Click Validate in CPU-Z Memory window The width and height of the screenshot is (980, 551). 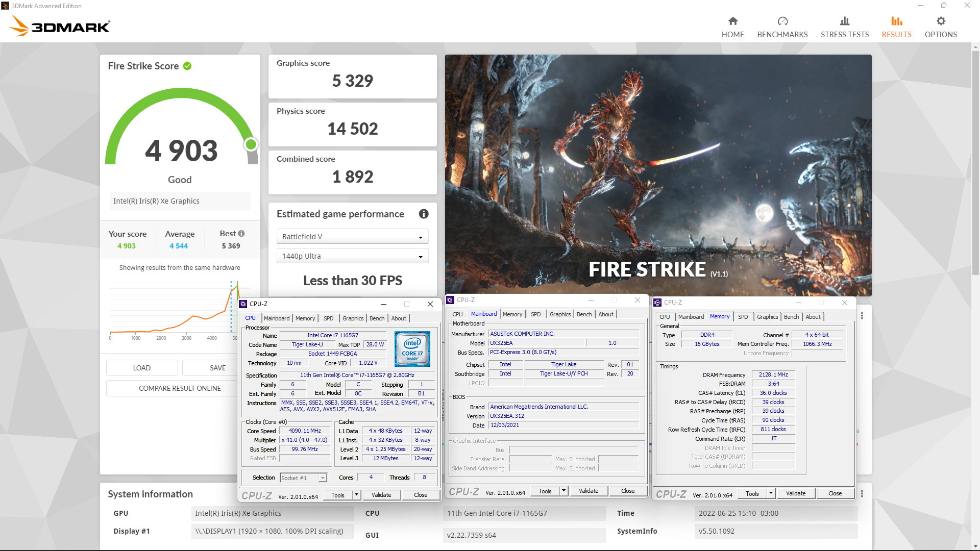click(796, 493)
